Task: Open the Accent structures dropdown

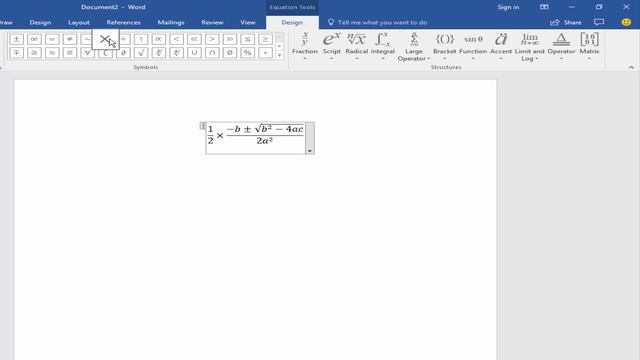Action: pos(501,47)
